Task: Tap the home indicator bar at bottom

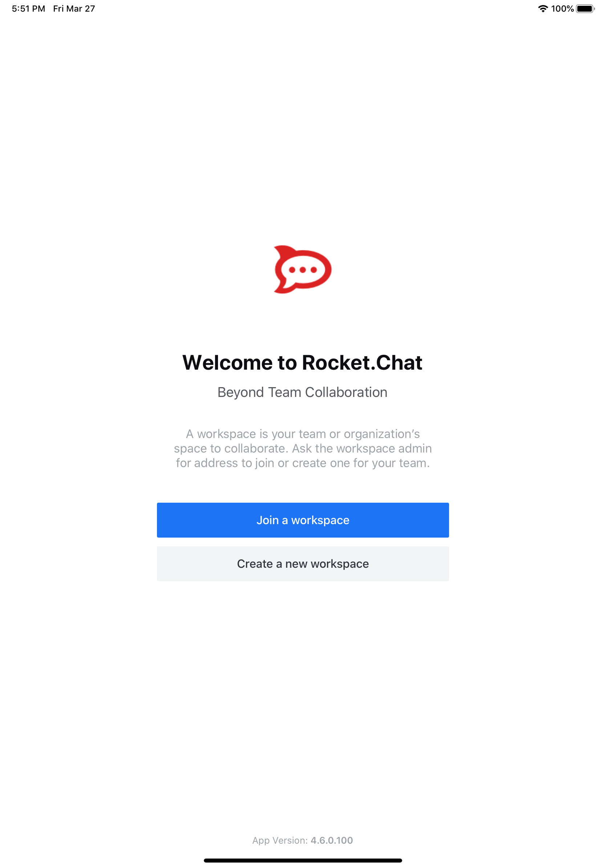Action: (x=303, y=860)
